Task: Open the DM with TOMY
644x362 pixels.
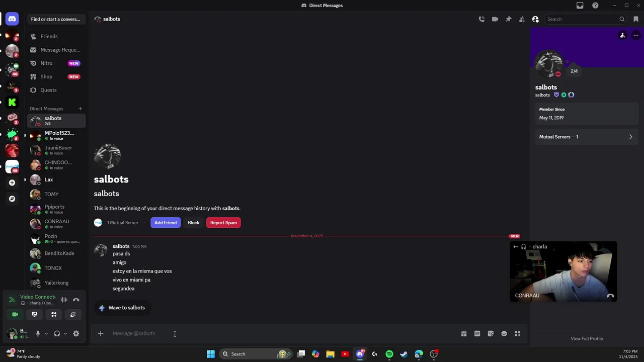Action: [x=56, y=194]
